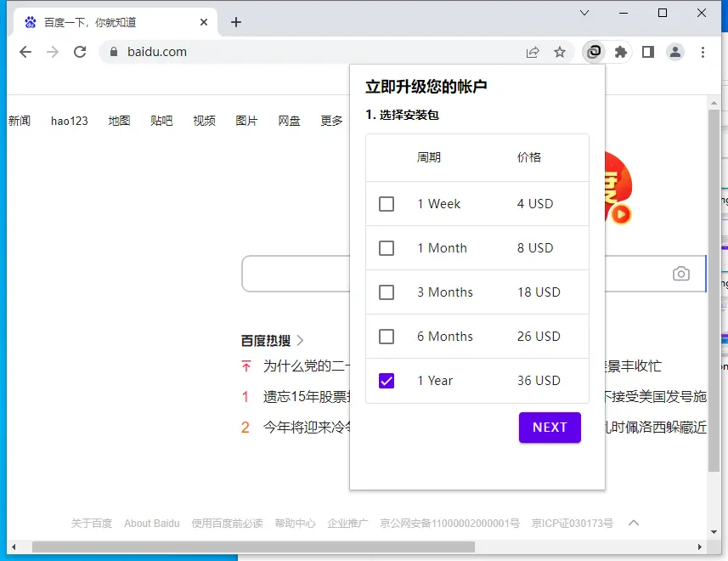Open the 贴吧 navigation link
The image size is (728, 561).
click(161, 121)
